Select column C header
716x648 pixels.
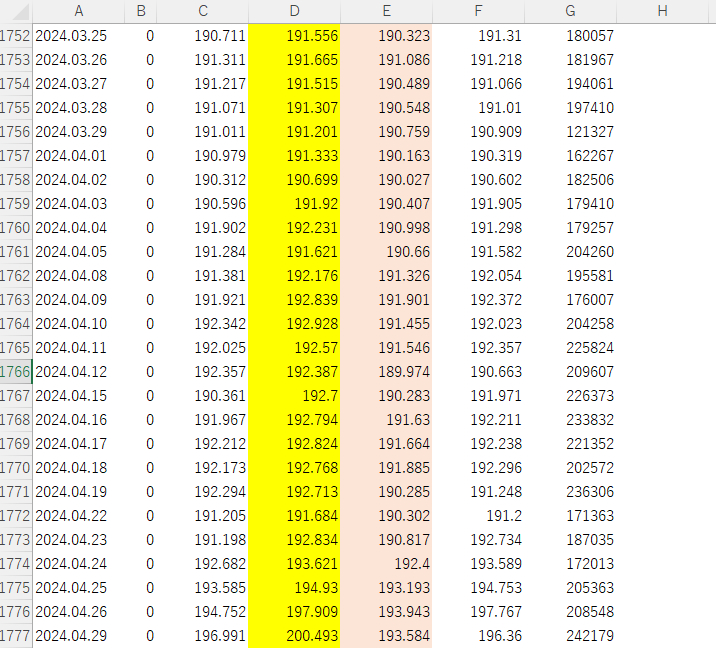[x=203, y=11]
